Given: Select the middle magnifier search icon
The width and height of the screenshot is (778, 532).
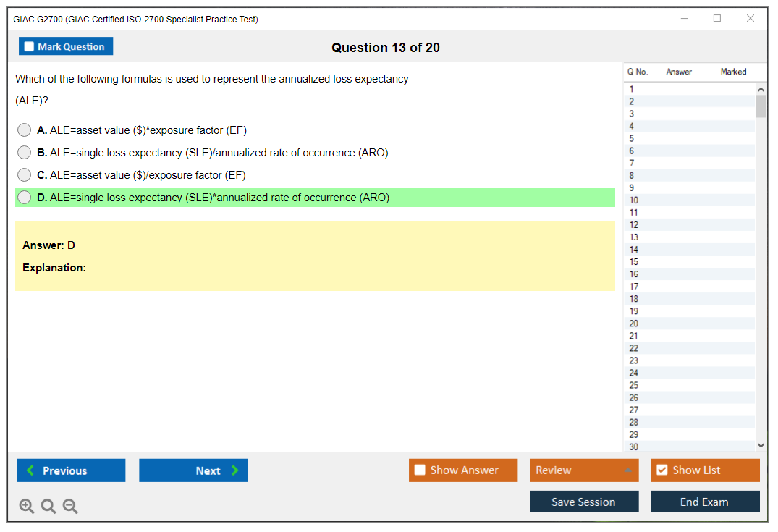Looking at the screenshot, I should (48, 506).
